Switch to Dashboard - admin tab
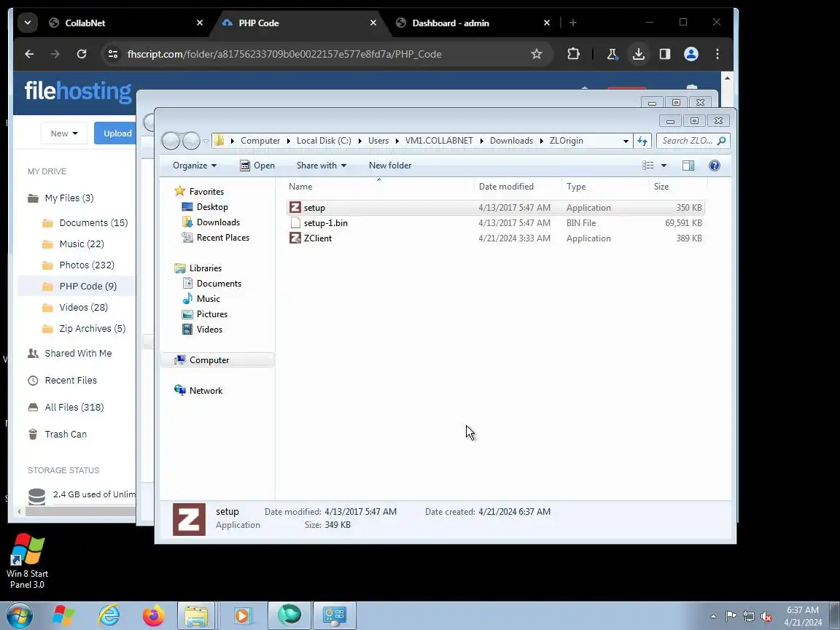Image resolution: width=840 pixels, height=630 pixels. point(473,23)
